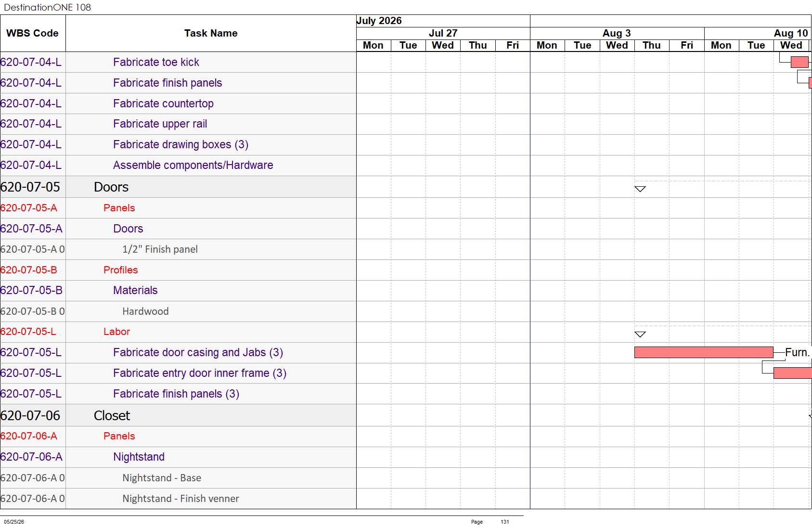Select the Fabricate toe kick Gantt bar

799,62
